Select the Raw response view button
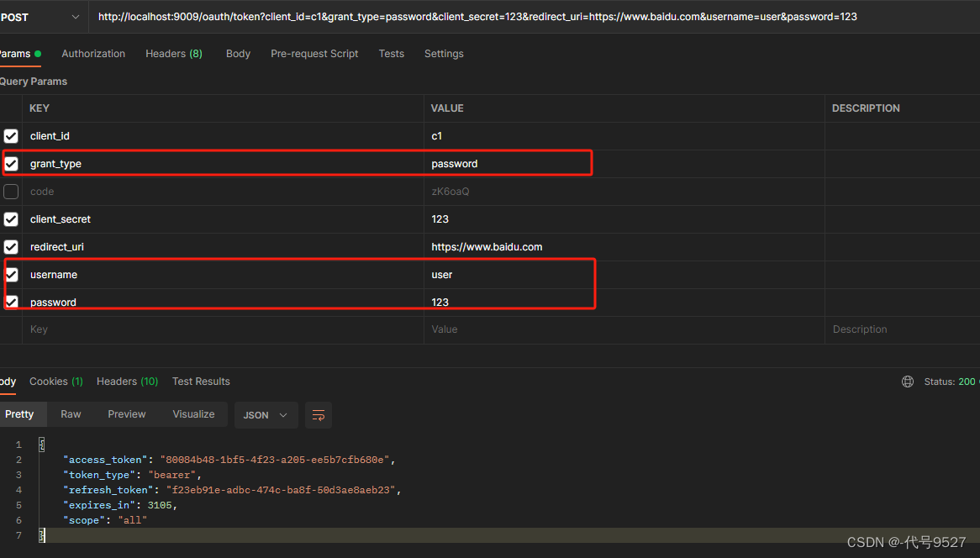 coord(71,414)
